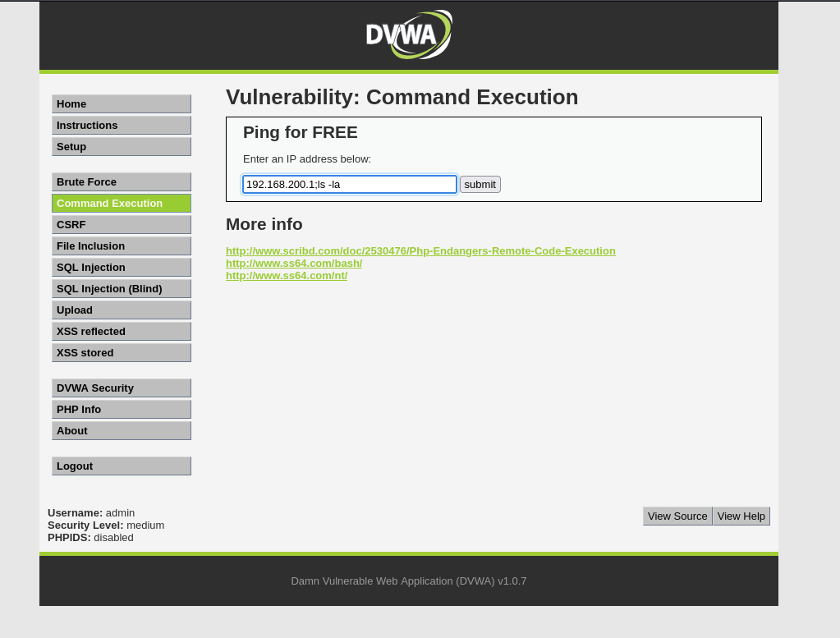This screenshot has width=840, height=638.
Task: Click the submit button
Action: [x=480, y=184]
